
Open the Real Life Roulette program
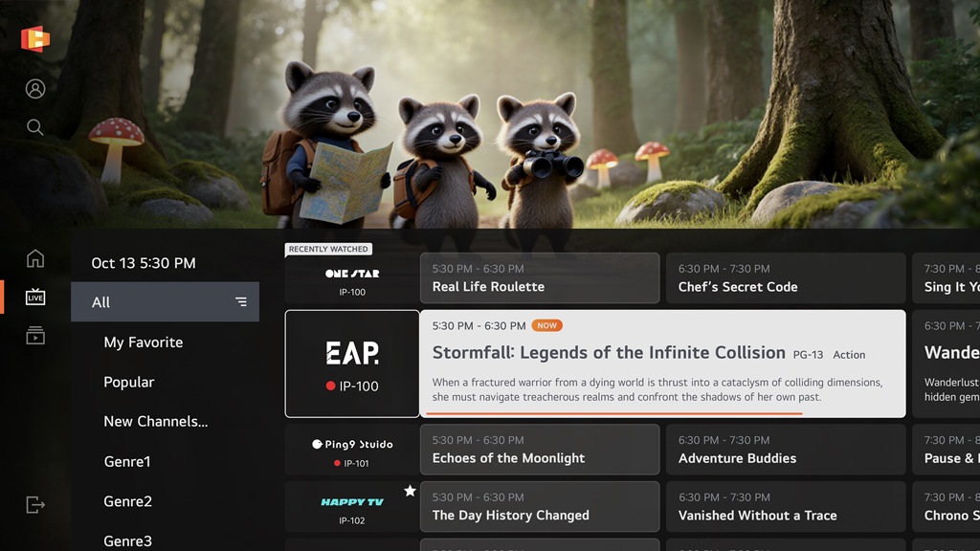click(540, 278)
